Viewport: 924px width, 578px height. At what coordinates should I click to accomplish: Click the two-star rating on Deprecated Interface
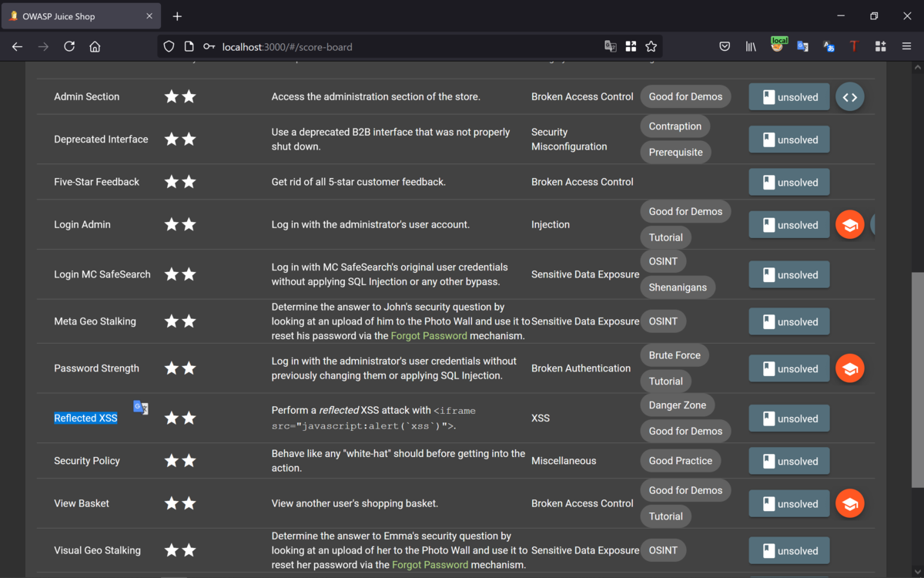(180, 139)
